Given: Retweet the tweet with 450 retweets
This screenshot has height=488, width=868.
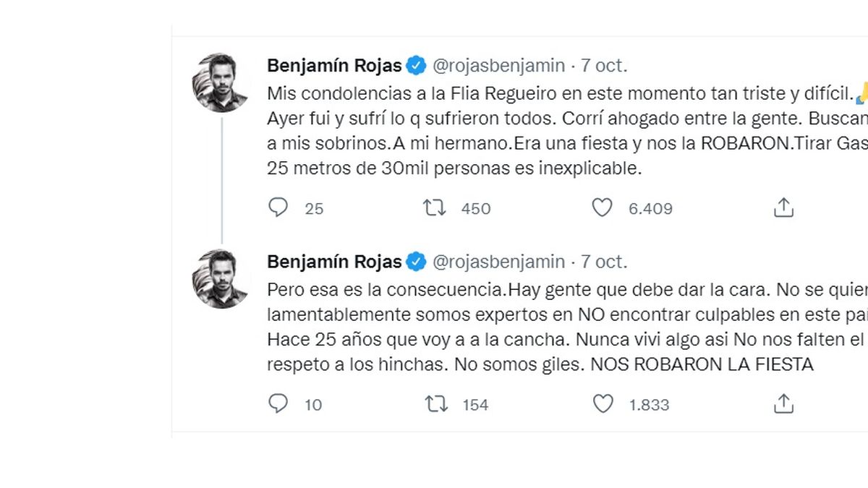Looking at the screenshot, I should (x=435, y=208).
